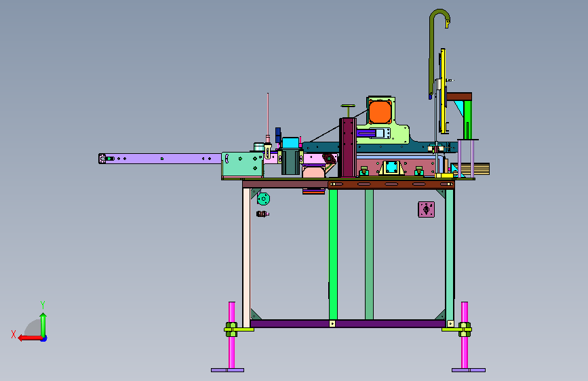Select the left lavender foot pad
Viewport: 588px width, 381px height.
click(x=227, y=370)
